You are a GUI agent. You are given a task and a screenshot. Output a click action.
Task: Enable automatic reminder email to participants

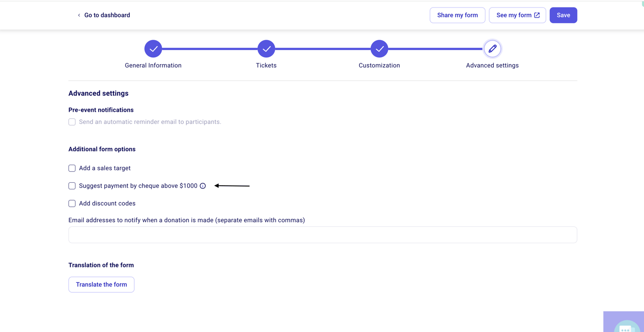click(72, 122)
